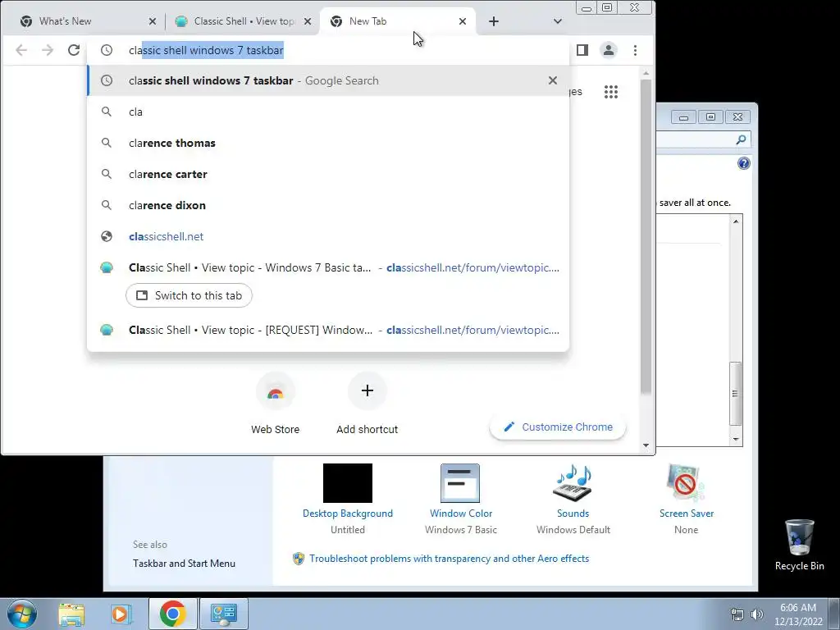
Task: Open Chrome's three-dot menu
Action: click(636, 50)
